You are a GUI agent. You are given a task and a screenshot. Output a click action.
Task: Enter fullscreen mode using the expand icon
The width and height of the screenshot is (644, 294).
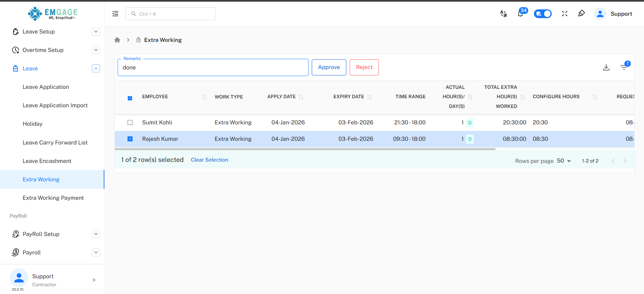pos(564,14)
